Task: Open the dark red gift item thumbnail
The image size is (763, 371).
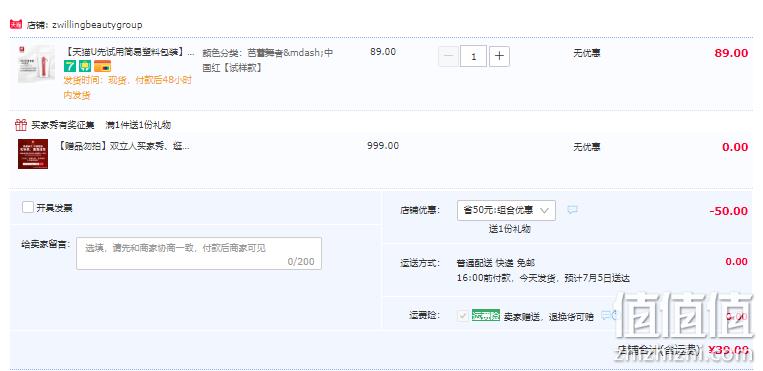Action: pos(33,154)
